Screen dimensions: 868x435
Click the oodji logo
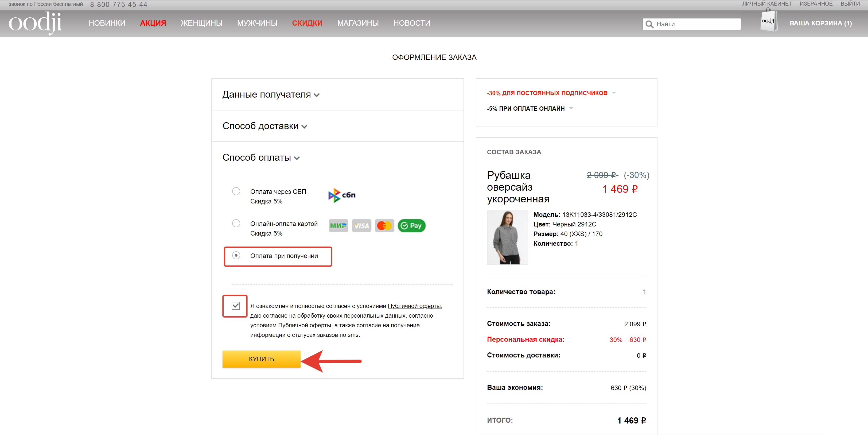35,23
